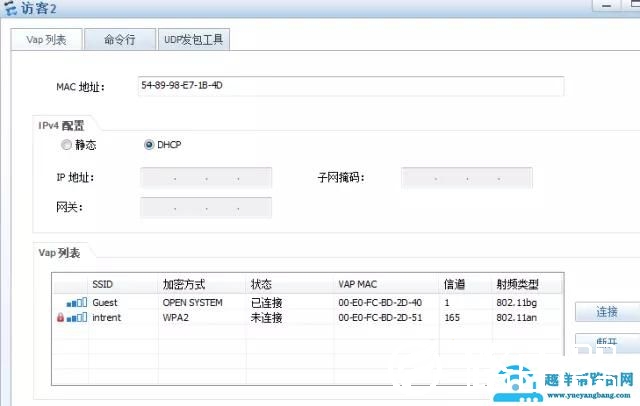640x406 pixels.
Task: Click signal strength icon for intrent
Action: [77, 317]
